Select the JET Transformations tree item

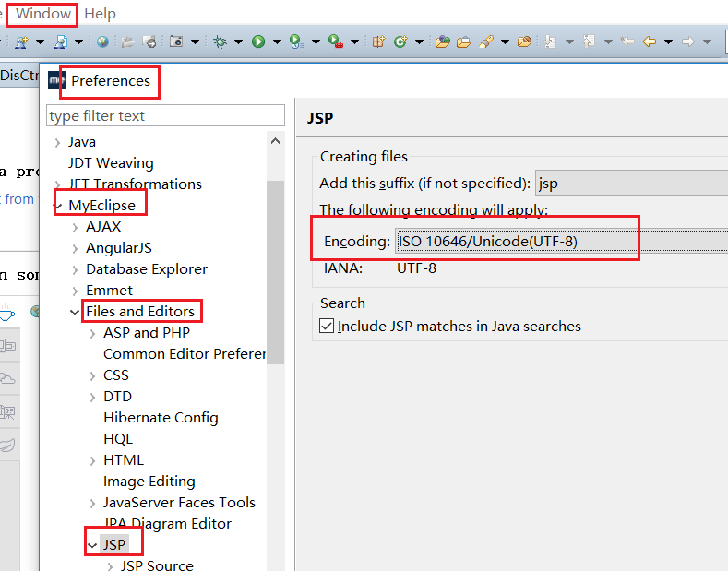click(x=135, y=184)
